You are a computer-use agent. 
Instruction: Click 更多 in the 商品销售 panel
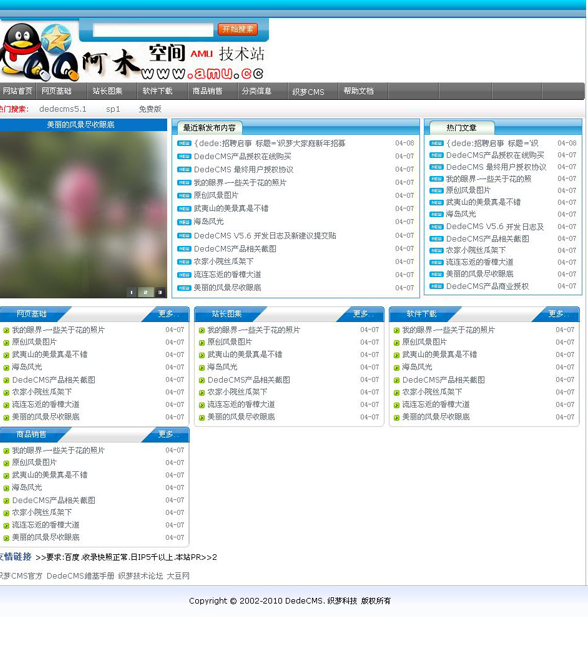coord(168,434)
